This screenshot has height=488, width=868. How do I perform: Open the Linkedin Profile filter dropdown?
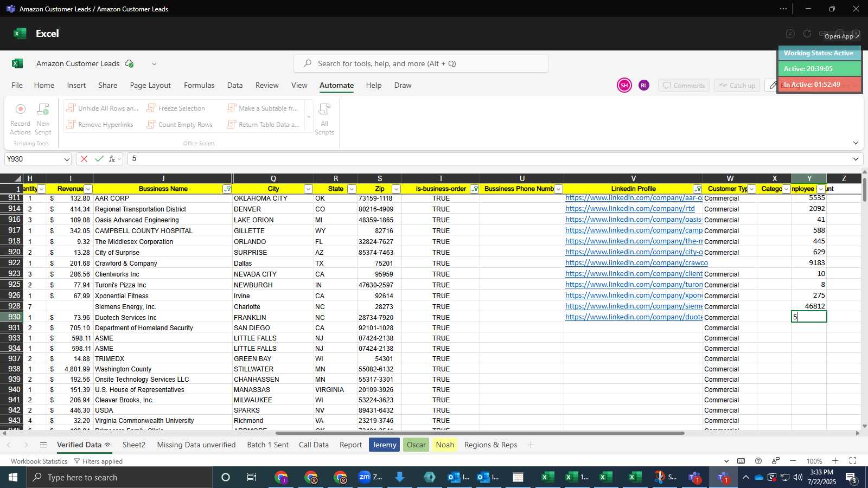(697, 189)
